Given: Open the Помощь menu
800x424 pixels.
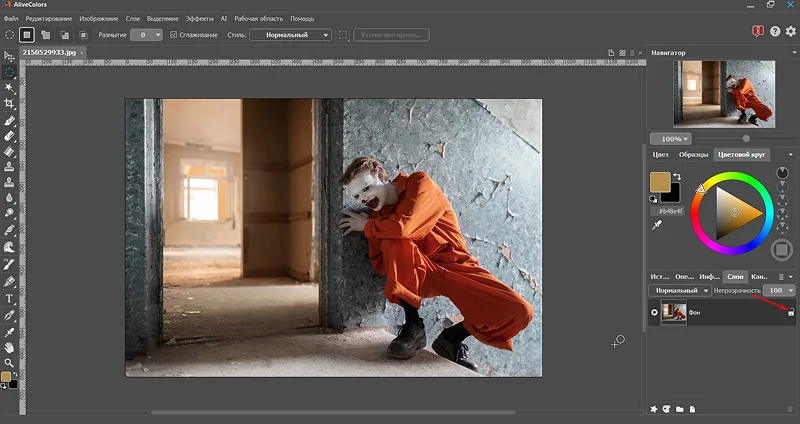Looking at the screenshot, I should 302,18.
